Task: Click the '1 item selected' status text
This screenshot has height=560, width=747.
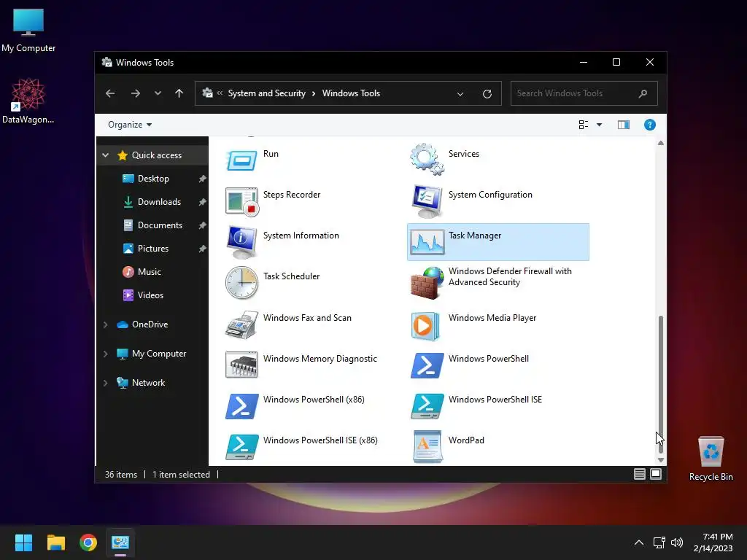Action: click(x=181, y=475)
